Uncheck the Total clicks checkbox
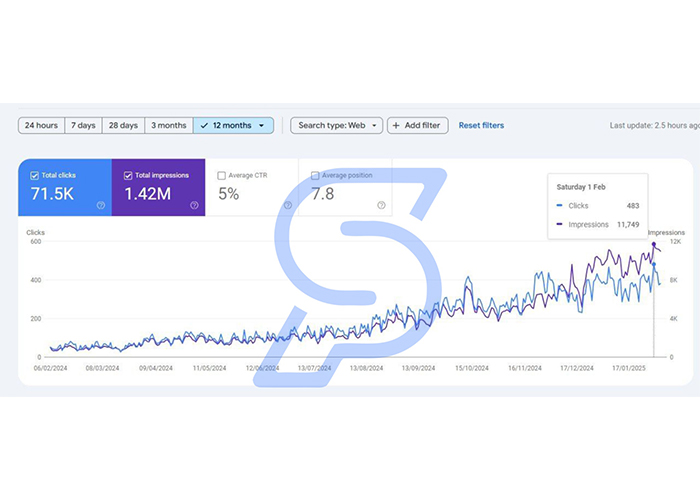Image resolution: width=700 pixels, height=500 pixels. pyautogui.click(x=34, y=175)
